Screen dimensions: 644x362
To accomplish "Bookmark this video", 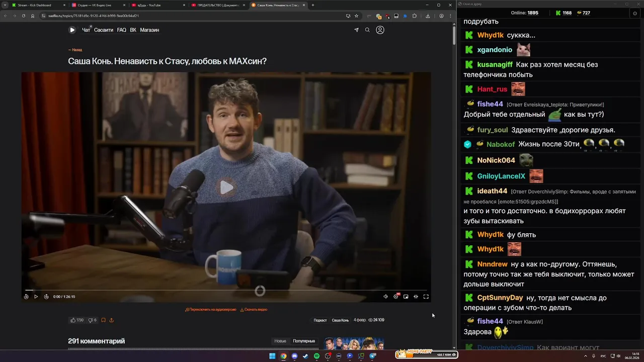I will click(x=103, y=320).
